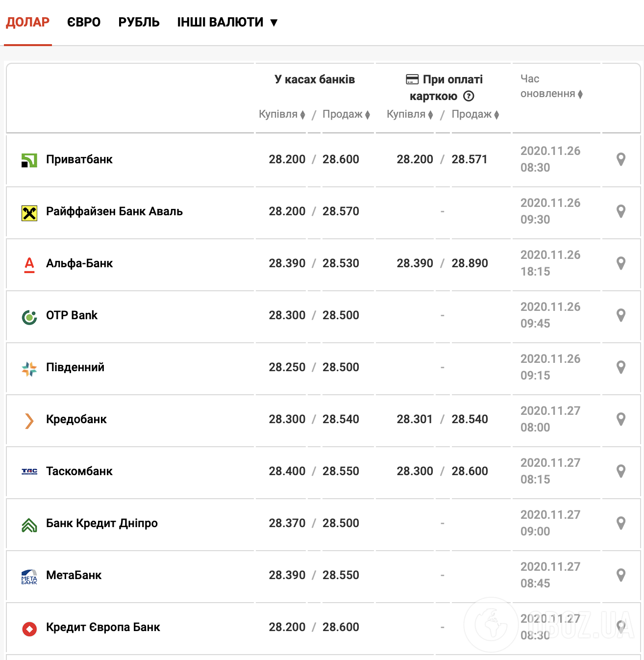
Task: Click the Кредит Європа Банк red logo
Action: click(29, 629)
